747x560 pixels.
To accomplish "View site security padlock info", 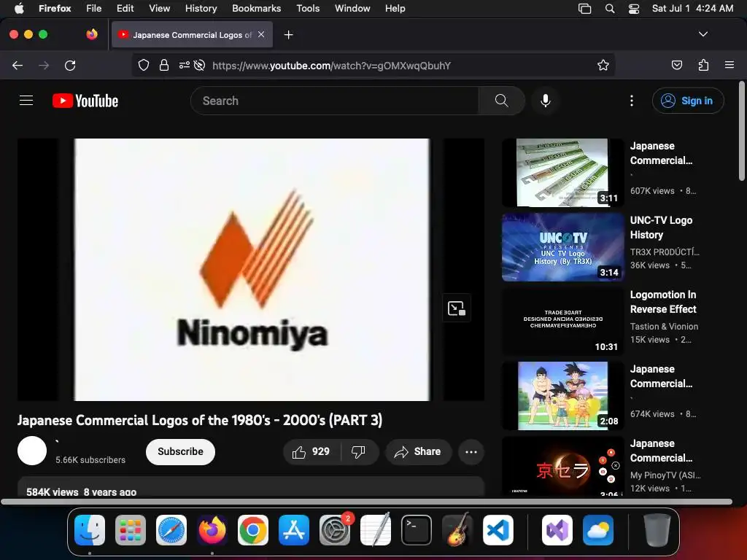I will point(164,65).
